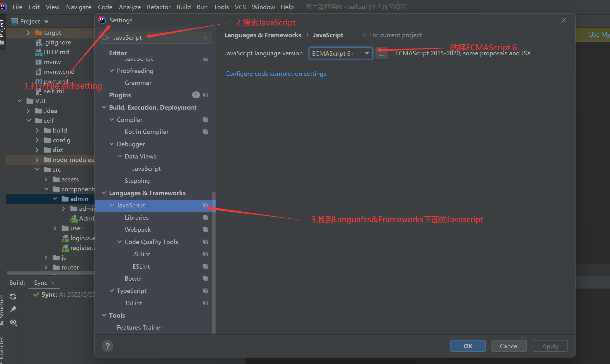
Task: Select the Webpack settings page
Action: click(138, 230)
